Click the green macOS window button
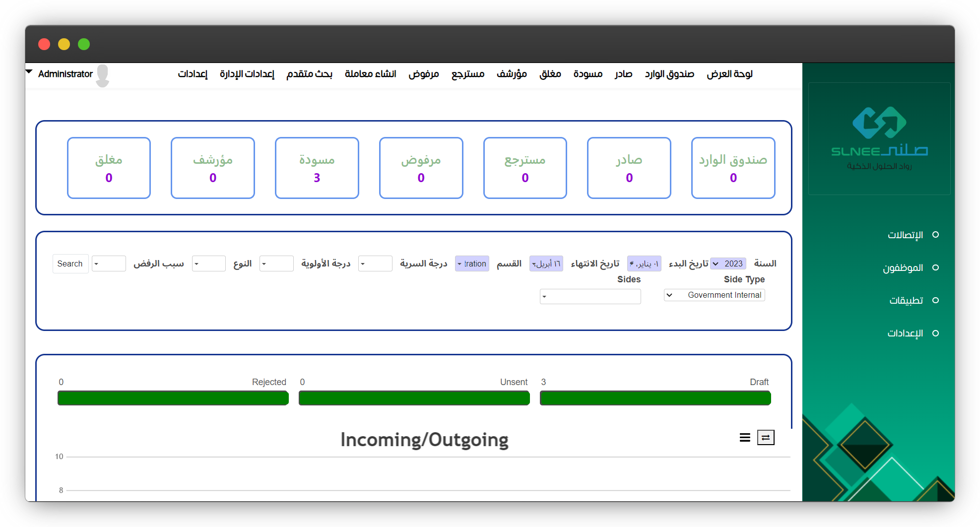The image size is (980, 527). pos(84,44)
